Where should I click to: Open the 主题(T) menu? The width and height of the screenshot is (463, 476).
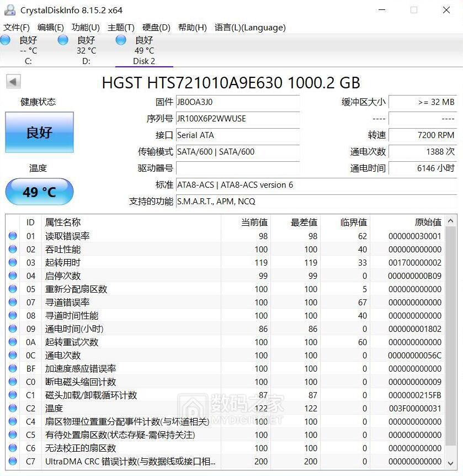[x=121, y=28]
